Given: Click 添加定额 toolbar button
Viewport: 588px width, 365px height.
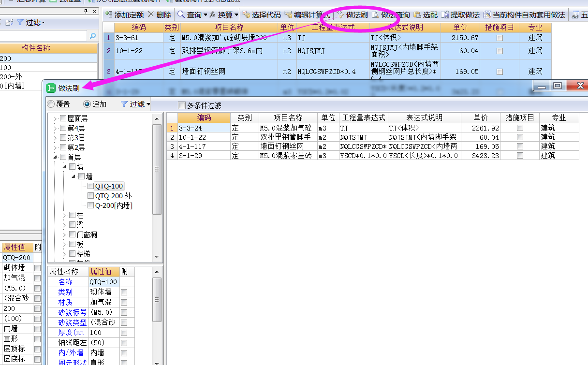Looking at the screenshot, I should (x=125, y=15).
